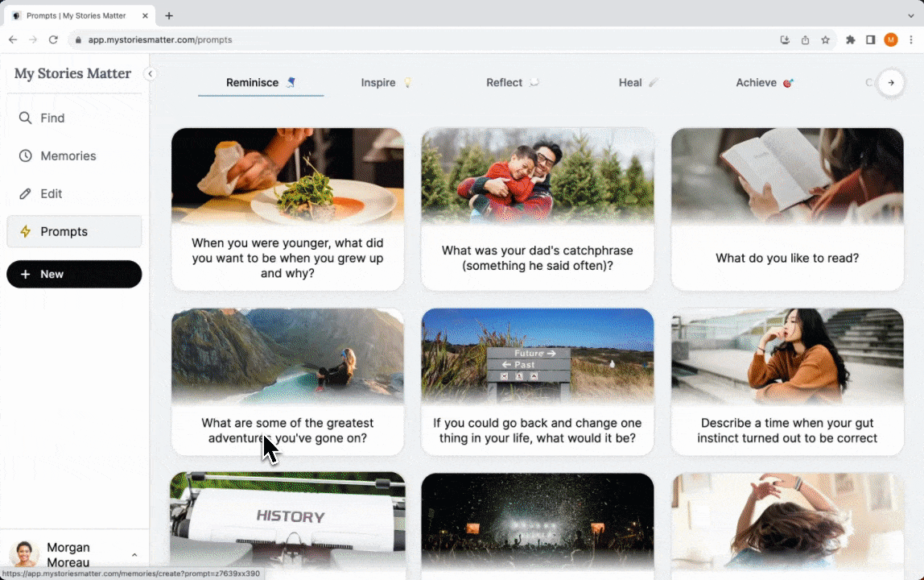Screen dimensions: 924x580
Task: Open Prompts in the sidebar
Action: [74, 231]
